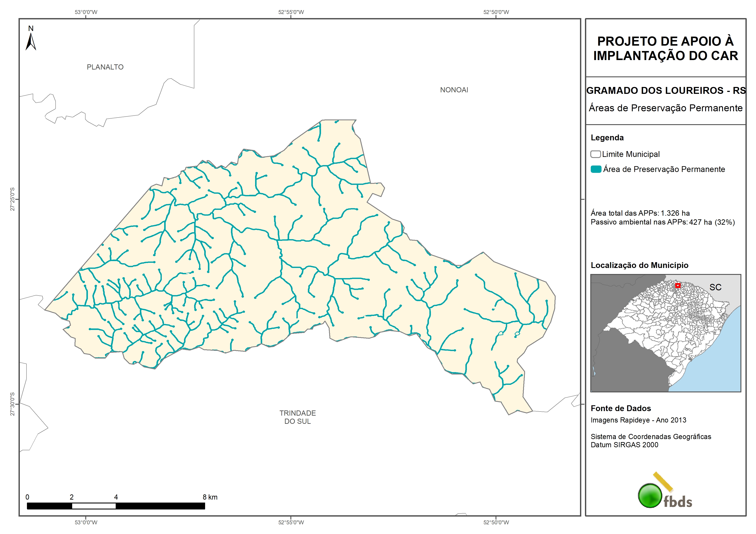Click the north arrow compass icon
Viewport: 756px width, 534px height.
(31, 41)
